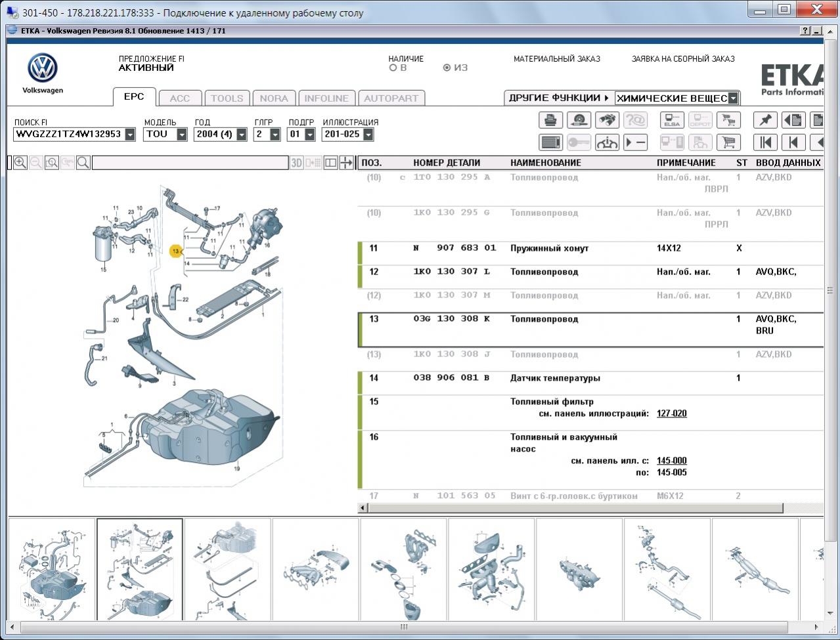Screen dimensions: 840x640
Task: Open the ИЛЛЮСТРАЦИЯ dropdown showing 201-025
Action: [368, 135]
